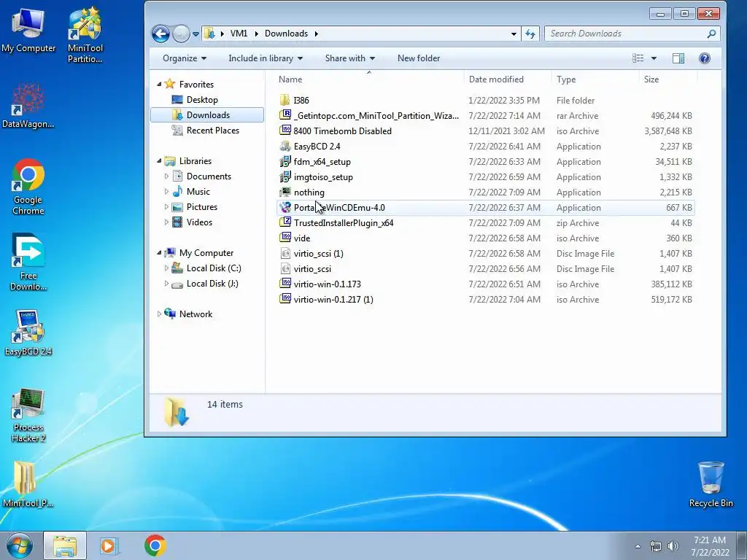Viewport: 747px width, 560px height.
Task: Open the My Computer desktop icon
Action: 28,31
